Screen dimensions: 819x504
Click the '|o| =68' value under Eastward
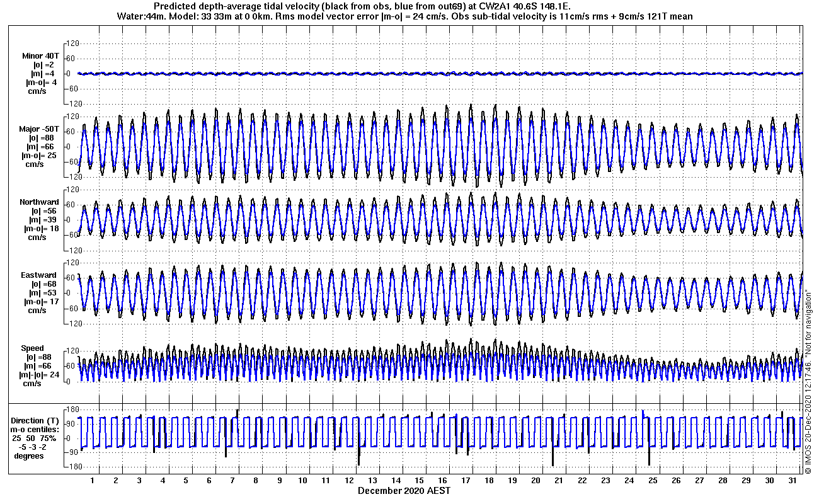pos(43,284)
